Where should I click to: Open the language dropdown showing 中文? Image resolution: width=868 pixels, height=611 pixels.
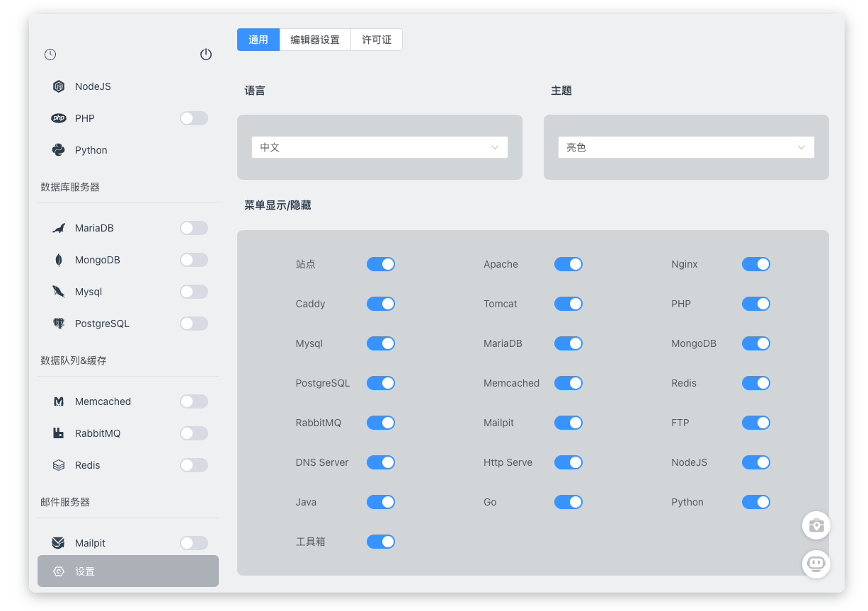tap(379, 147)
